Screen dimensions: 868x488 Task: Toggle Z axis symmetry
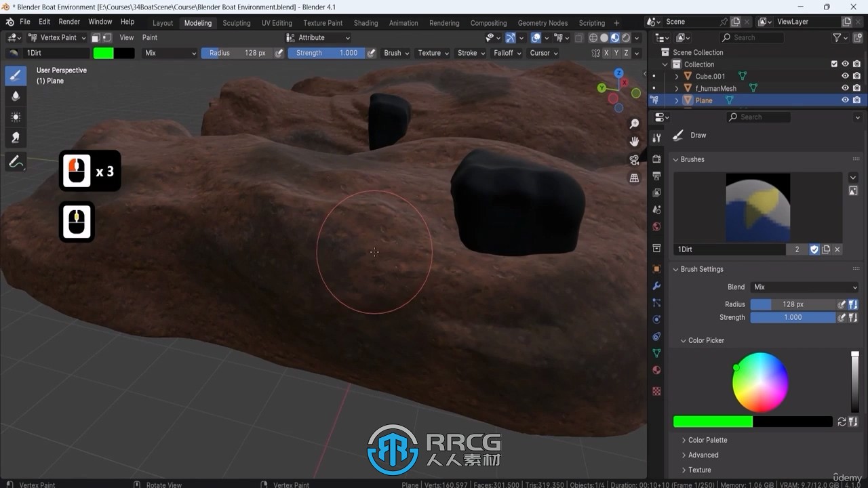click(626, 53)
